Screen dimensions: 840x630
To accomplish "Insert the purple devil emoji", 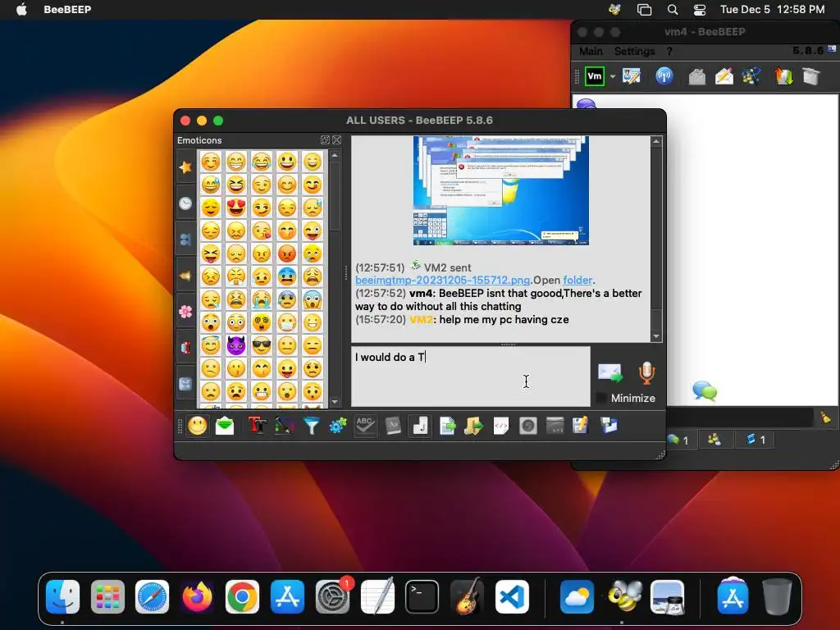I will (x=236, y=345).
